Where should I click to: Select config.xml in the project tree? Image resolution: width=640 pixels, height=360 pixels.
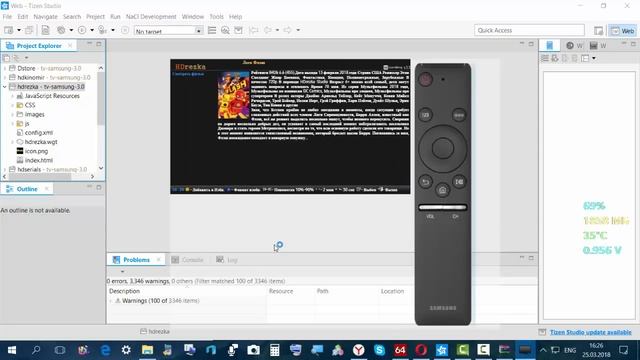(35, 133)
